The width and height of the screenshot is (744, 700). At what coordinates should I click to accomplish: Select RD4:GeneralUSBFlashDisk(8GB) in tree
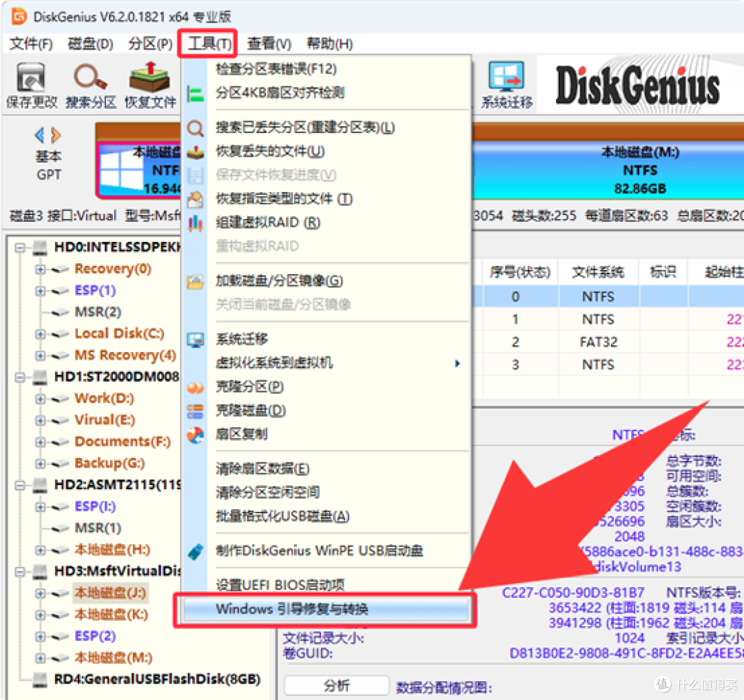tap(157, 679)
